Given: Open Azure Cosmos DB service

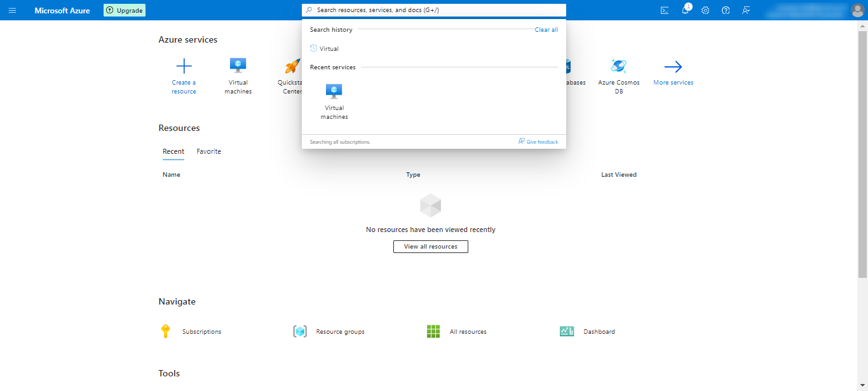Looking at the screenshot, I should (x=619, y=76).
